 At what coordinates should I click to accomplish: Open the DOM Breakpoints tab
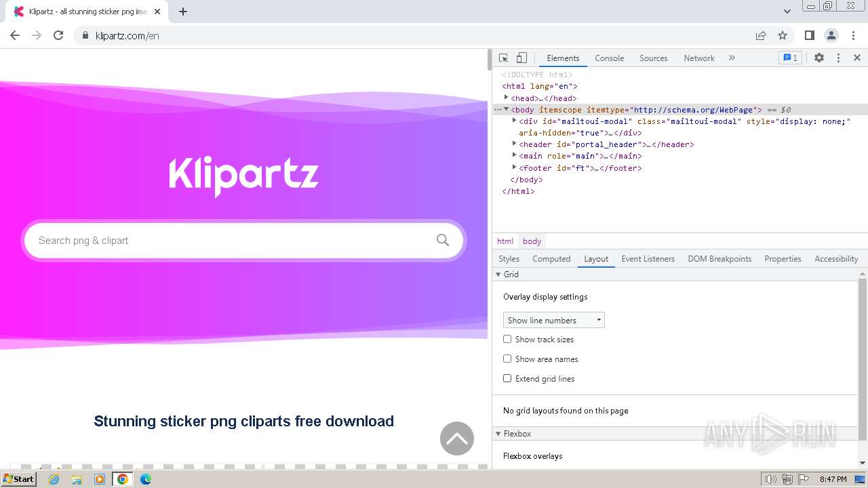(x=719, y=259)
